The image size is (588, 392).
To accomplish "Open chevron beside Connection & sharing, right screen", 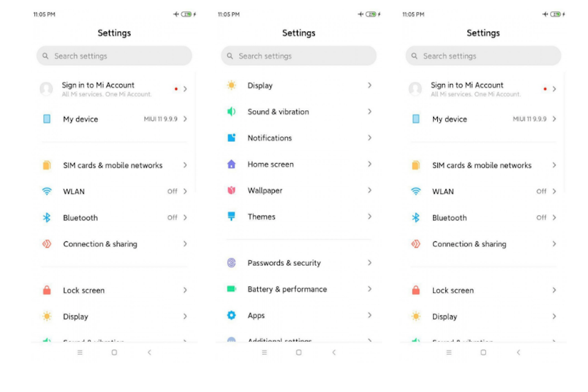I will [x=554, y=244].
